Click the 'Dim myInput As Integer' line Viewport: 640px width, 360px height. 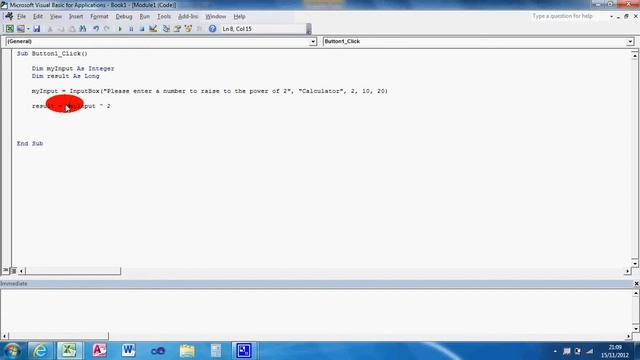tap(73, 69)
